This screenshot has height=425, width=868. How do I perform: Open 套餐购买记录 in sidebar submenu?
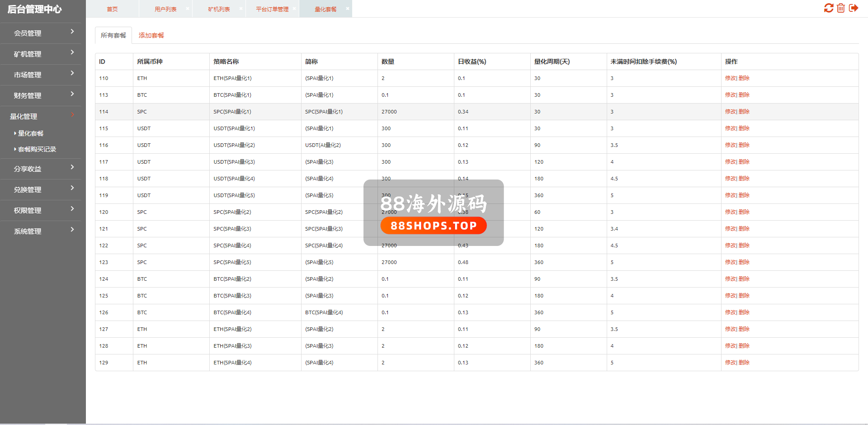pos(37,149)
